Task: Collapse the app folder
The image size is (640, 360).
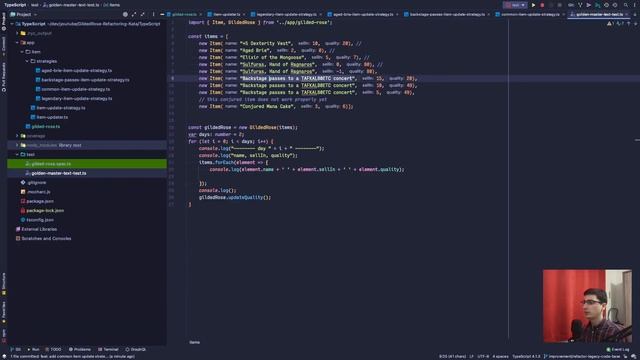Action: coord(17,42)
